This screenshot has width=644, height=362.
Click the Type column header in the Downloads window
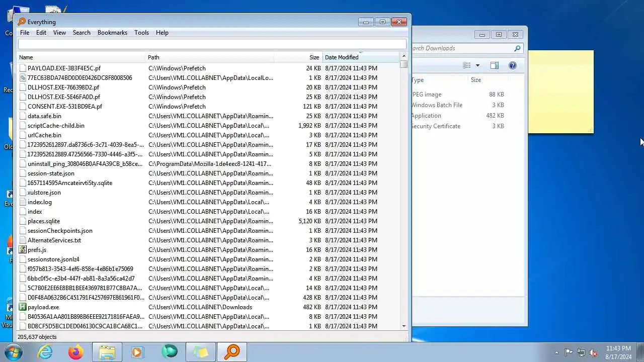(x=440, y=80)
